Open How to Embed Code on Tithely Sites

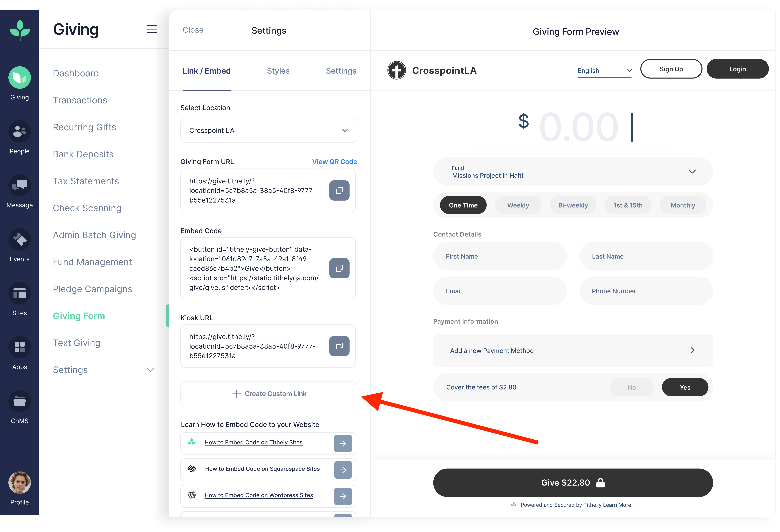[x=253, y=442]
